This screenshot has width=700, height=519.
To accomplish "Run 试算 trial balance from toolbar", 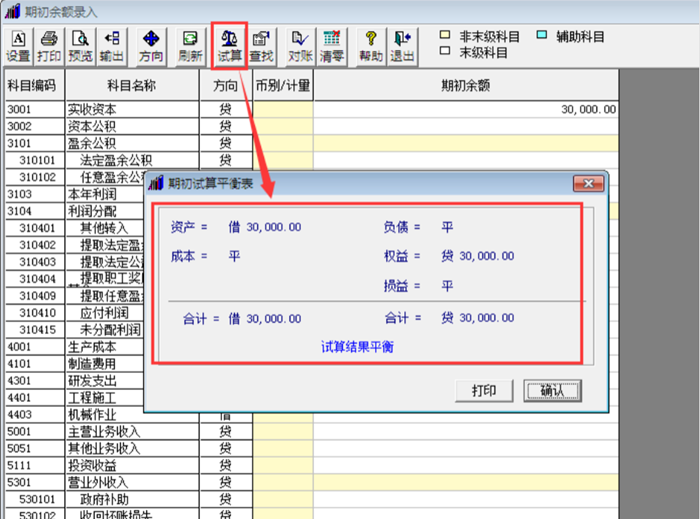I will coord(229,46).
